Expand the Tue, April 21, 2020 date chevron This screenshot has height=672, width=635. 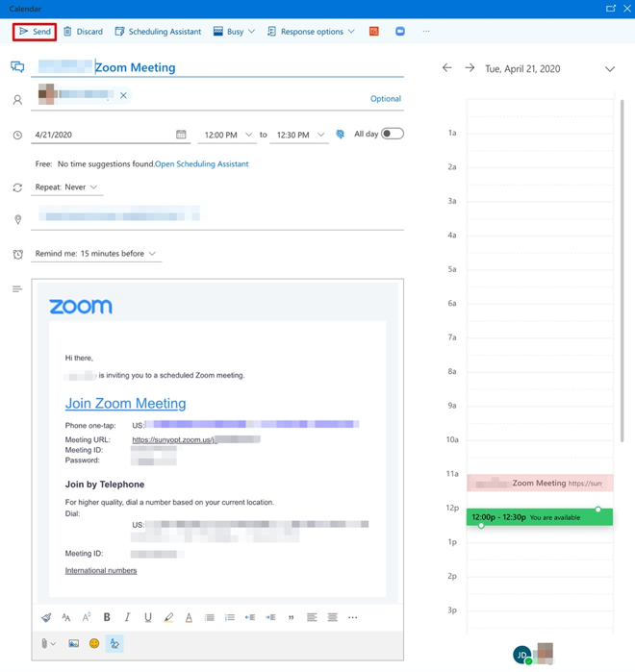[x=610, y=69]
